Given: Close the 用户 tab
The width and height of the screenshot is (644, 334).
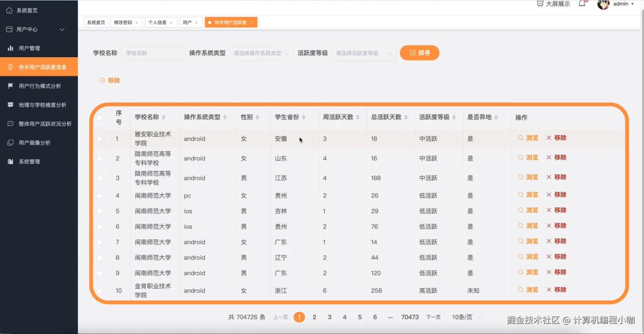Looking at the screenshot, I should [196, 23].
